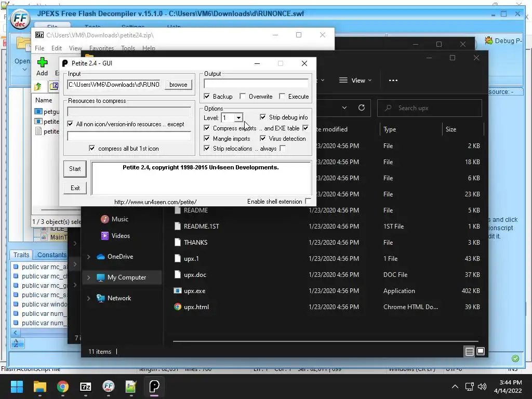
Task: Switch to the Traits tab in JPEXS
Action: 21,255
